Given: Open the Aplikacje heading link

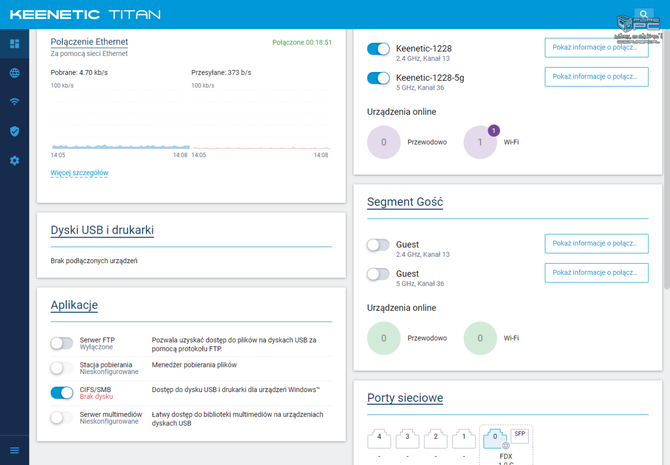Looking at the screenshot, I should point(74,305).
